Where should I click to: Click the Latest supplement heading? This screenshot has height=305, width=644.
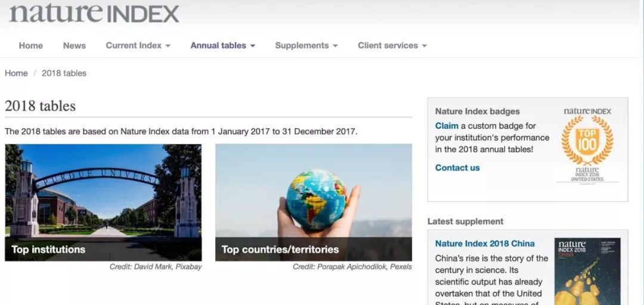tap(465, 221)
